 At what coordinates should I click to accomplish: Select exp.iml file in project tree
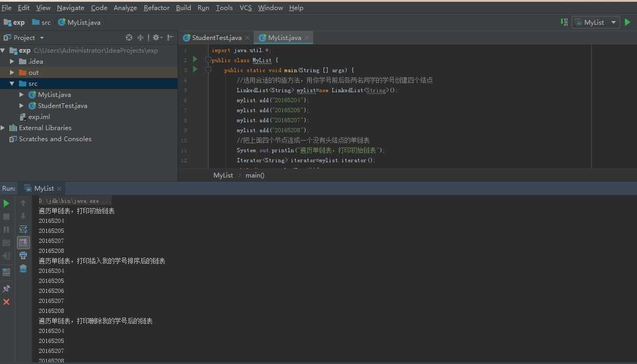point(39,117)
